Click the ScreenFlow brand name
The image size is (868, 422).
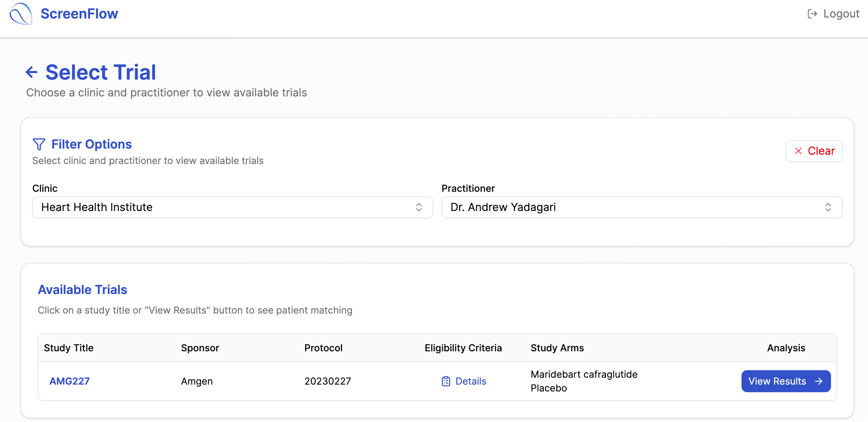click(79, 14)
